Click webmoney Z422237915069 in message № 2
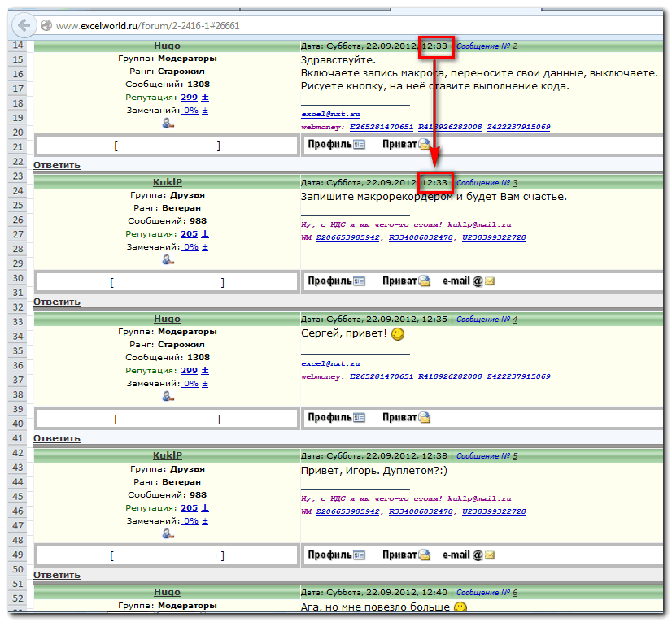This screenshot has width=672, height=622. coord(518,127)
